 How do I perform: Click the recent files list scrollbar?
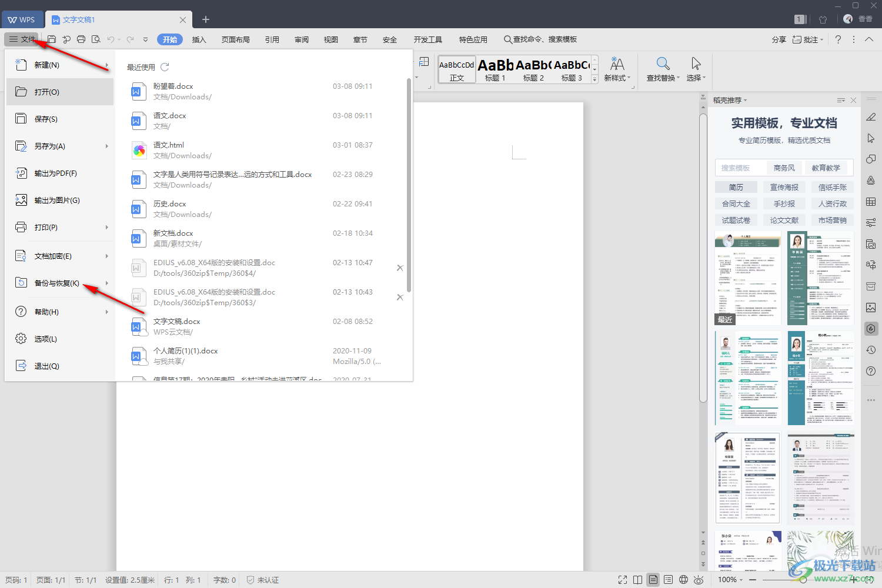409,185
